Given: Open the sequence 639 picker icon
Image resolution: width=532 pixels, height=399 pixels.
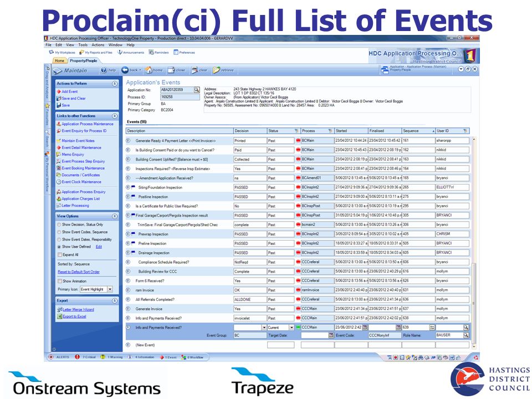Looking at the screenshot, I should (432, 328).
